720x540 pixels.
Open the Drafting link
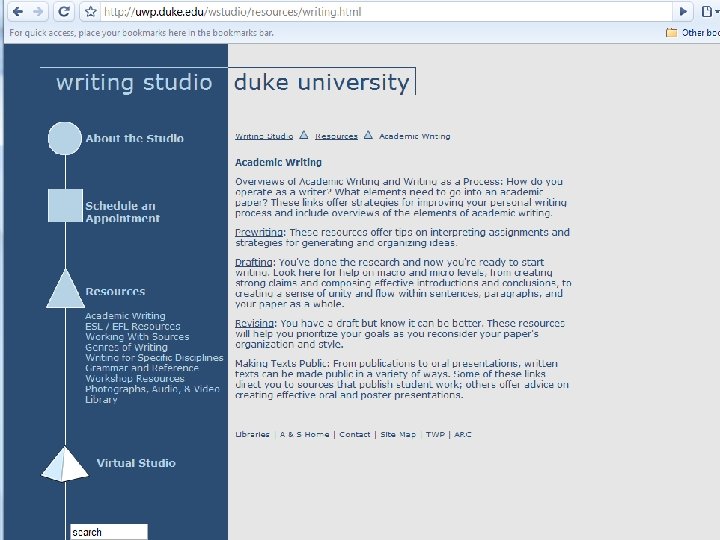tap(254, 262)
